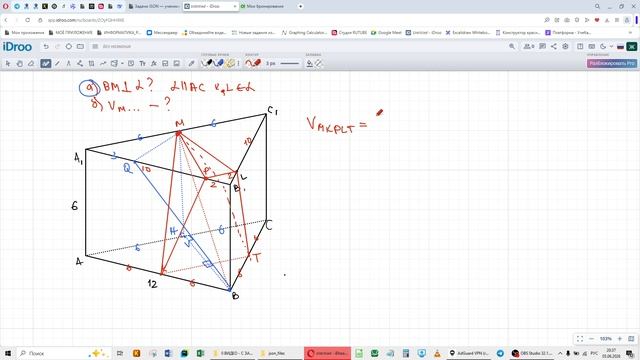The width and height of the screenshot is (640, 360).
Task: Open the iDroo settings gear
Action: pos(565,47)
